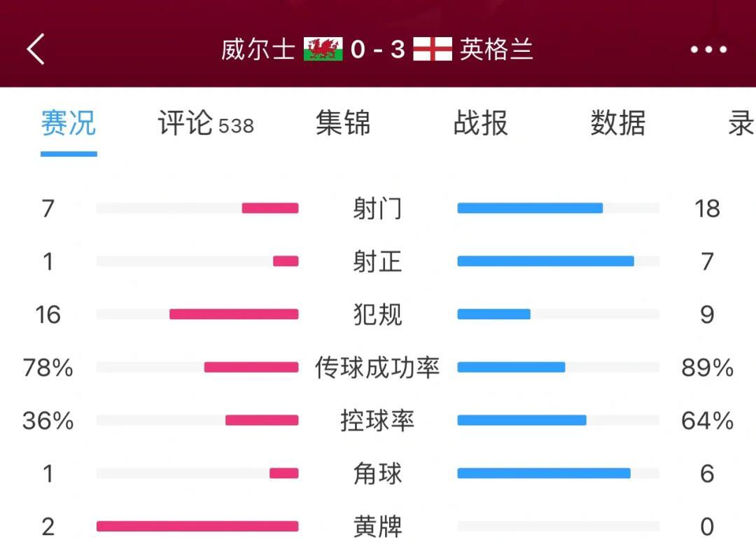Image resolution: width=756 pixels, height=542 pixels.
Task: Click the 传球成功率 label
Action: (x=377, y=368)
